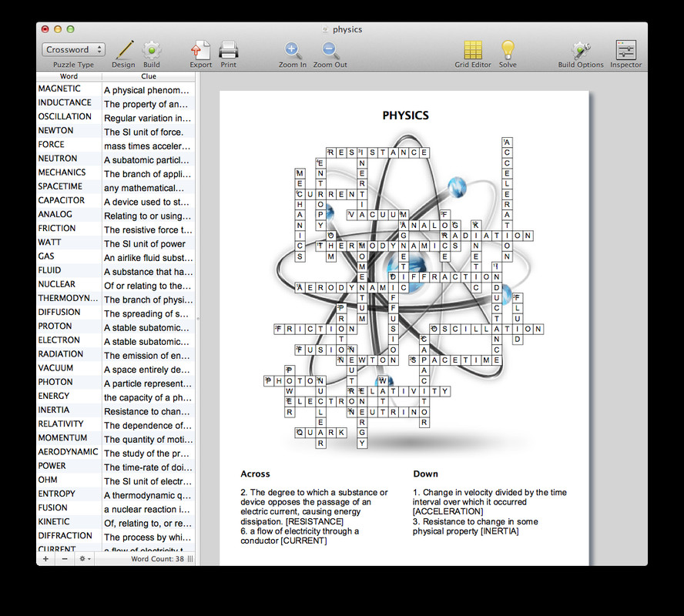Click the Build gear icon
Image resolution: width=684 pixels, height=616 pixels.
[x=152, y=54]
